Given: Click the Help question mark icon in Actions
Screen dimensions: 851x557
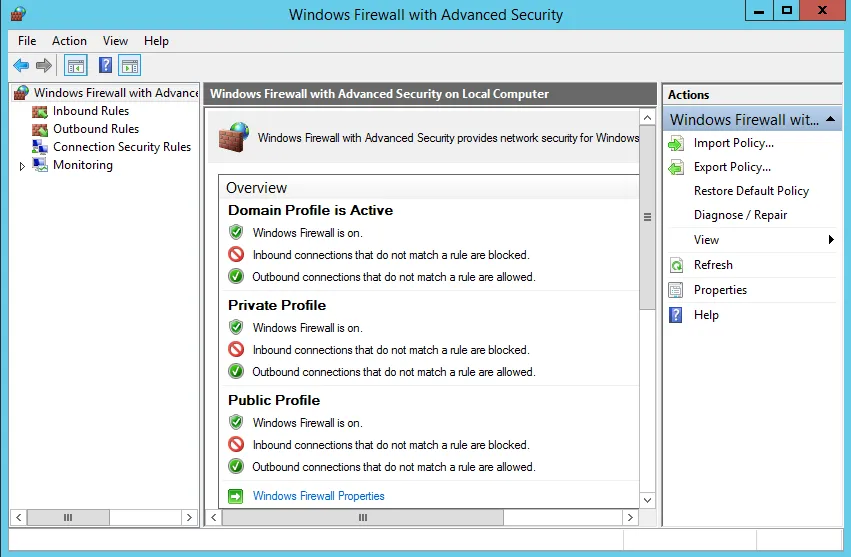Looking at the screenshot, I should tap(676, 315).
